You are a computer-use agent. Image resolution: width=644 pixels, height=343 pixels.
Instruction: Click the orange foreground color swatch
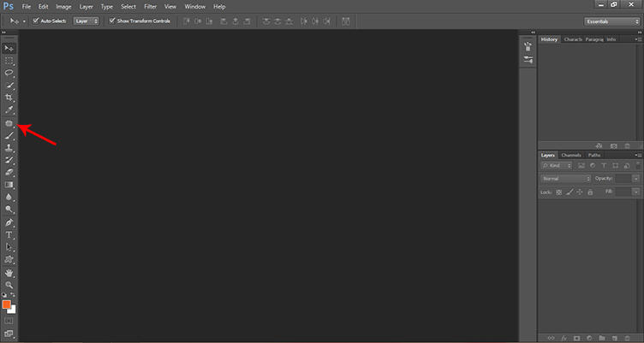[7, 305]
